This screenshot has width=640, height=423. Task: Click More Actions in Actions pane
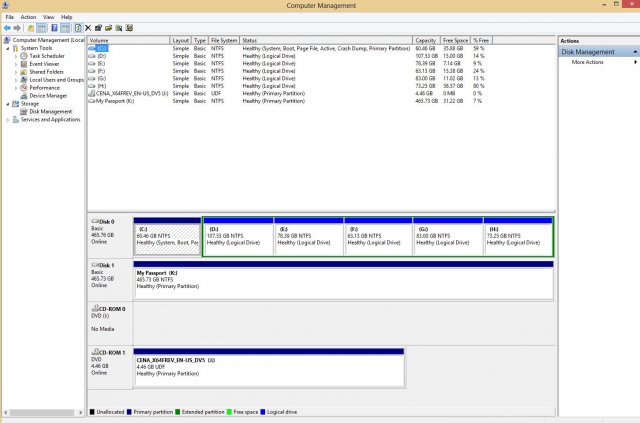(x=587, y=62)
